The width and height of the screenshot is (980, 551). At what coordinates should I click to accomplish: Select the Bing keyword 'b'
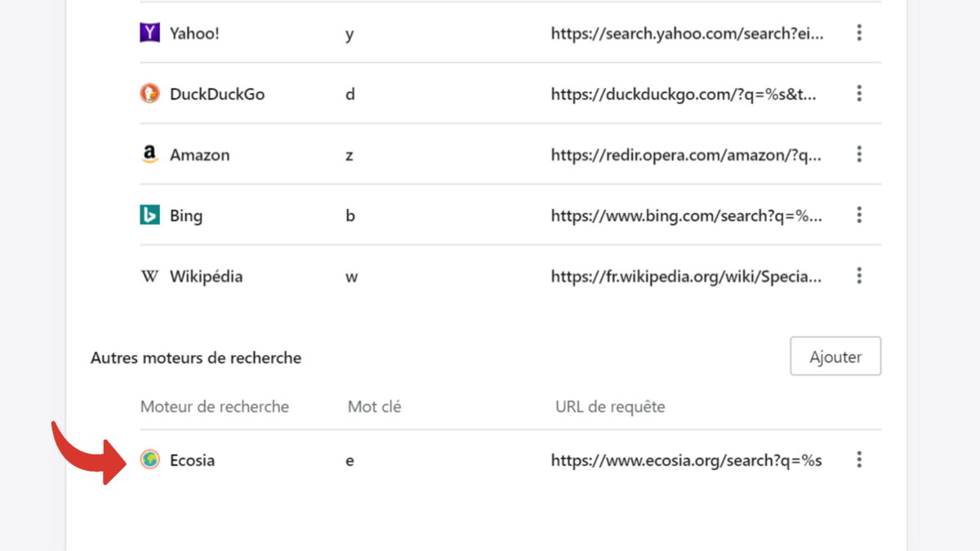(350, 216)
